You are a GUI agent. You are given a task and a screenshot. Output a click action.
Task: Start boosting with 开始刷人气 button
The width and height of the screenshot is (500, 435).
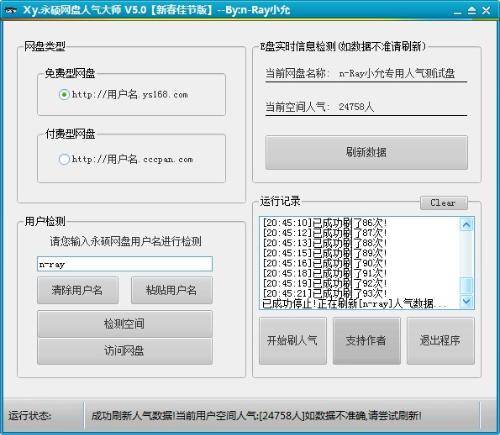[x=293, y=340]
